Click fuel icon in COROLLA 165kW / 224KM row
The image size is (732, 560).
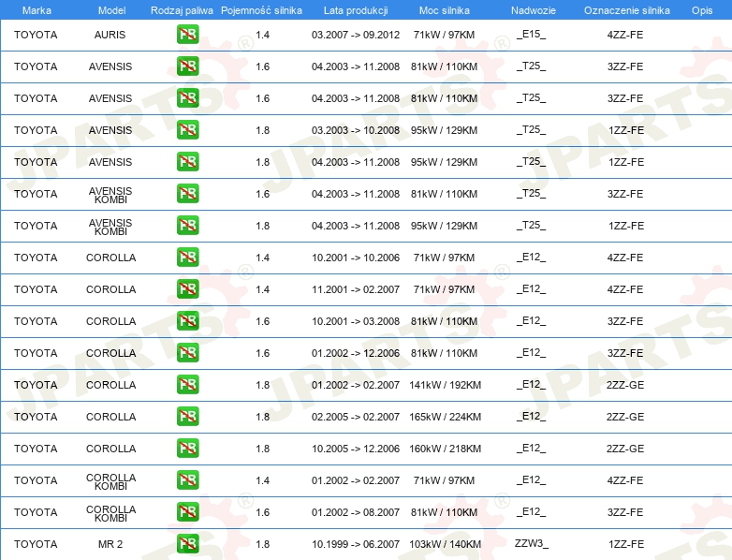point(187,416)
